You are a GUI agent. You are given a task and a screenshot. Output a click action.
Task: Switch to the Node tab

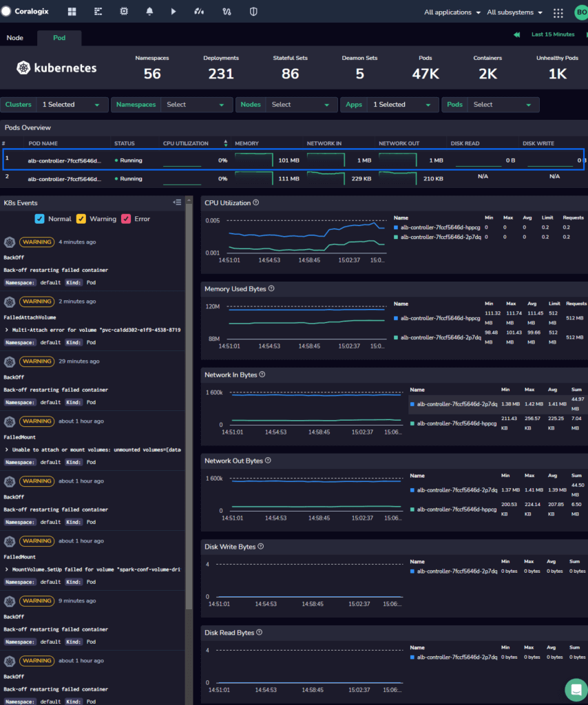15,38
